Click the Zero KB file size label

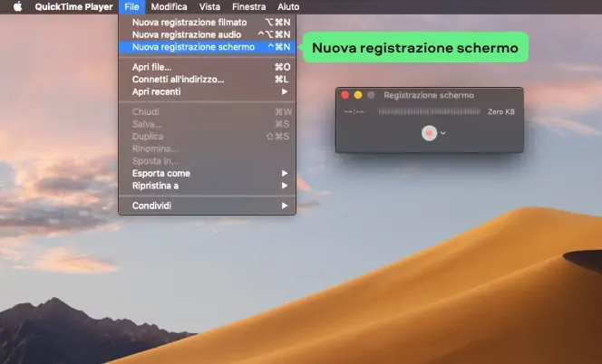pyautogui.click(x=501, y=112)
